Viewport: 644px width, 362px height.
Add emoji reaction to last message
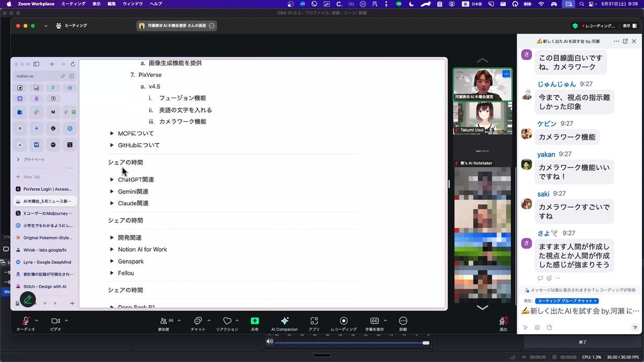[x=549, y=278]
